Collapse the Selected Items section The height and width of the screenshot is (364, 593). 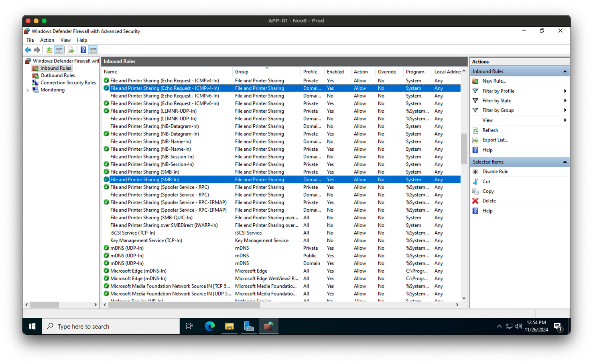565,162
